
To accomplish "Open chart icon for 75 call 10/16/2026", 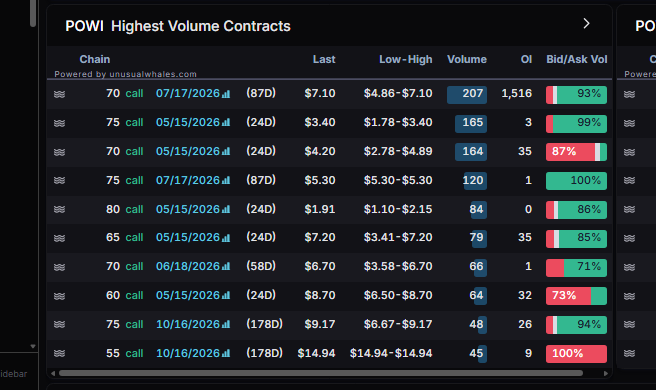I will [x=226, y=324].
